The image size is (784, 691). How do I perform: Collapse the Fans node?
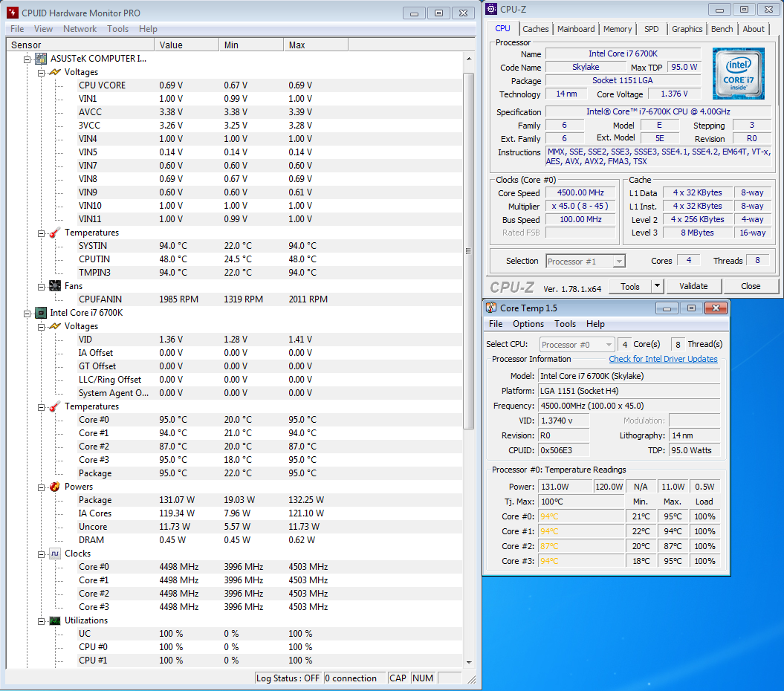click(x=42, y=287)
